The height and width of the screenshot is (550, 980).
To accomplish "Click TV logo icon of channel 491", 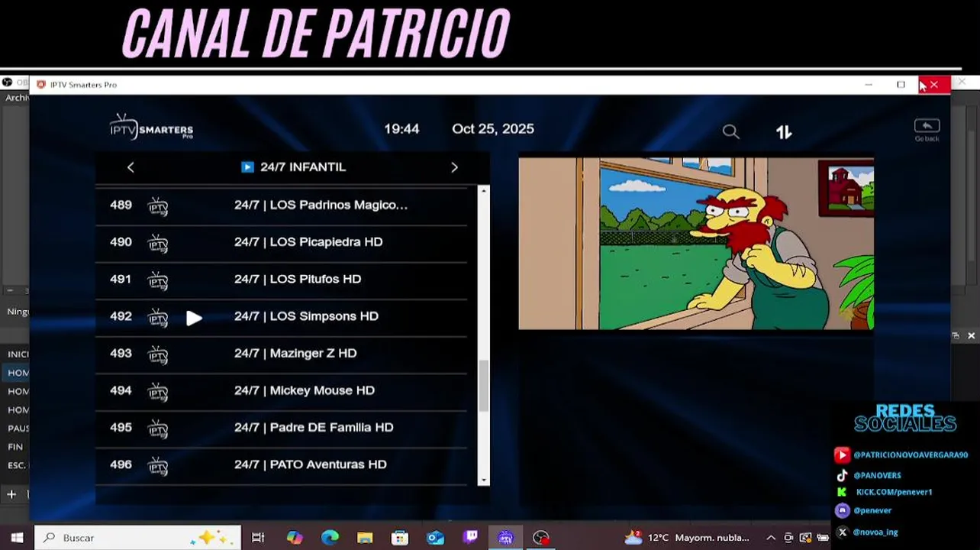I will coord(158,280).
